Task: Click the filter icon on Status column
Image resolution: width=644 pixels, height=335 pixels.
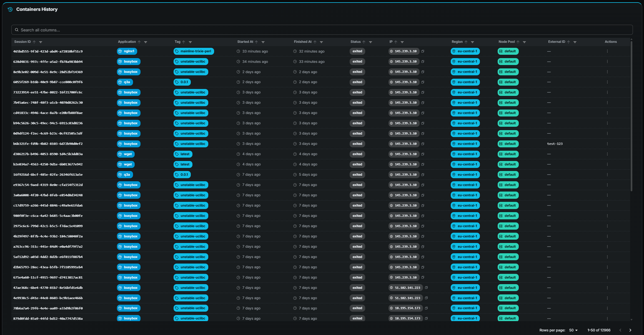Action: click(x=371, y=42)
